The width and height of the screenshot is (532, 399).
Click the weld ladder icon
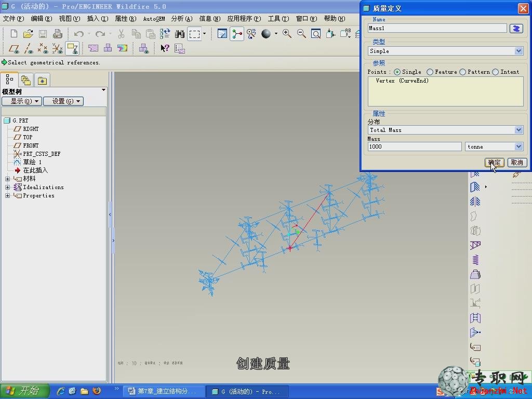[475, 318]
